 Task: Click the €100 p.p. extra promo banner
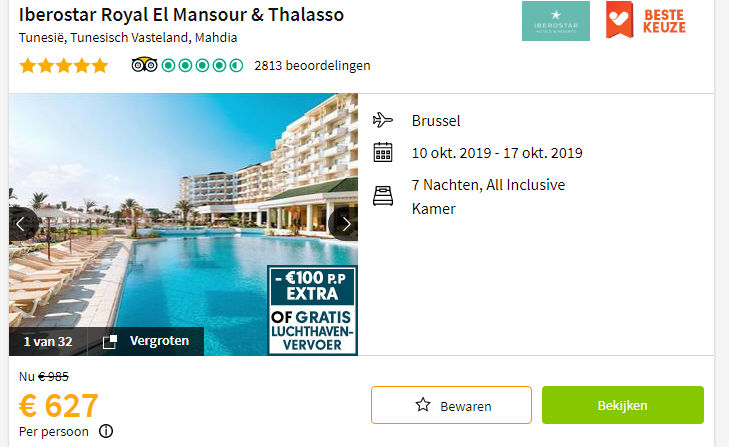coord(312,310)
